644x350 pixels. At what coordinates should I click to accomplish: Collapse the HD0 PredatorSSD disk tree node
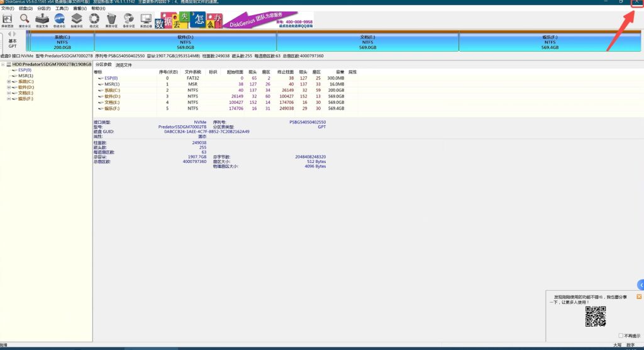tap(3, 64)
